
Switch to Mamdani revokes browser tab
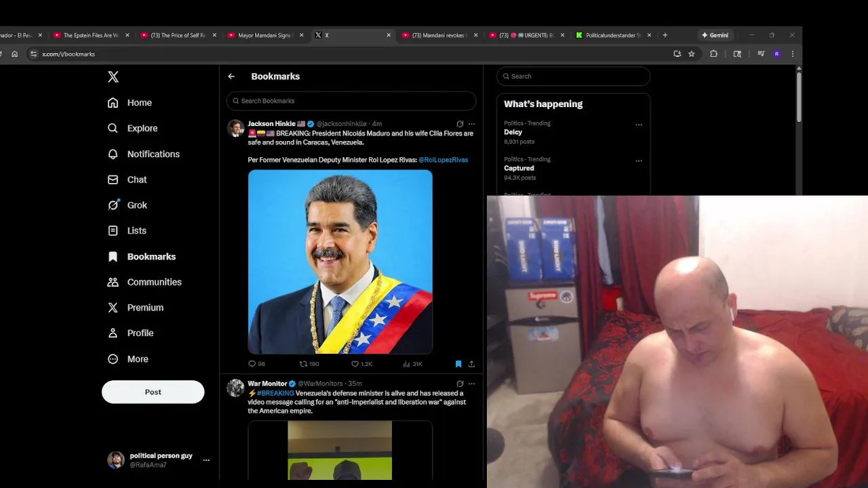point(439,35)
